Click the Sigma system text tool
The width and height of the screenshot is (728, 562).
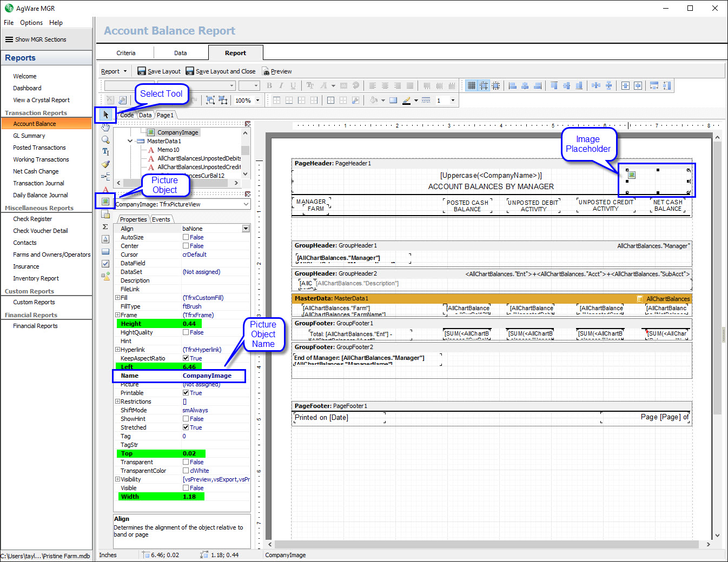[x=105, y=227]
